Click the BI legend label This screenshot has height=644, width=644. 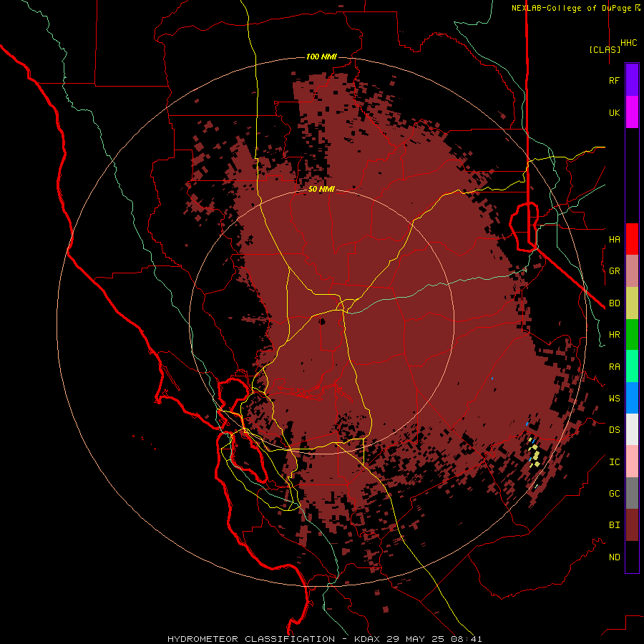coord(614,525)
